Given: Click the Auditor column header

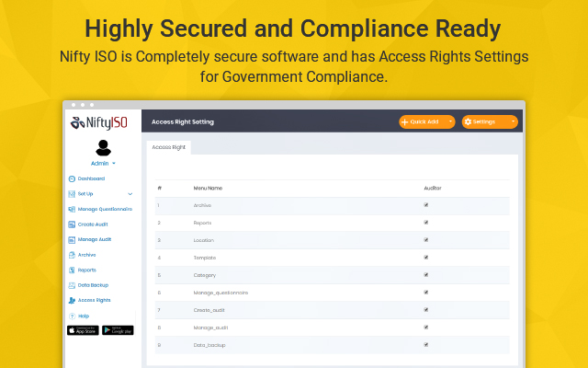Looking at the screenshot, I should 433,188.
